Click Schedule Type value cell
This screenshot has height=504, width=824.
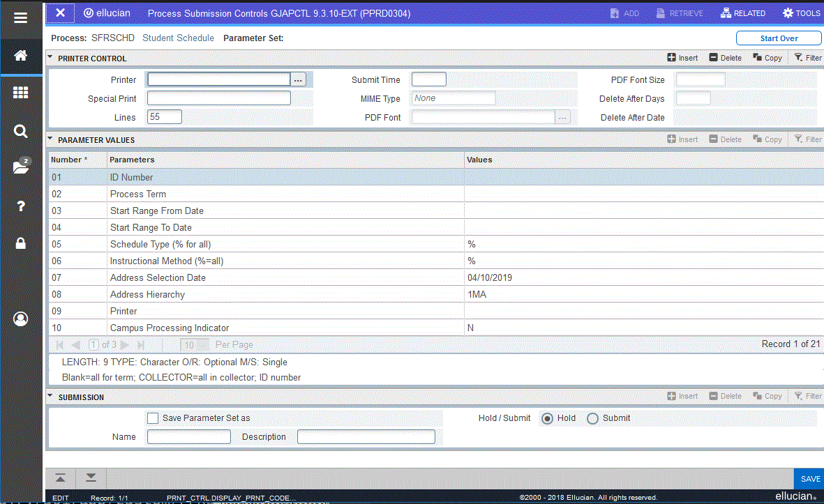643,244
